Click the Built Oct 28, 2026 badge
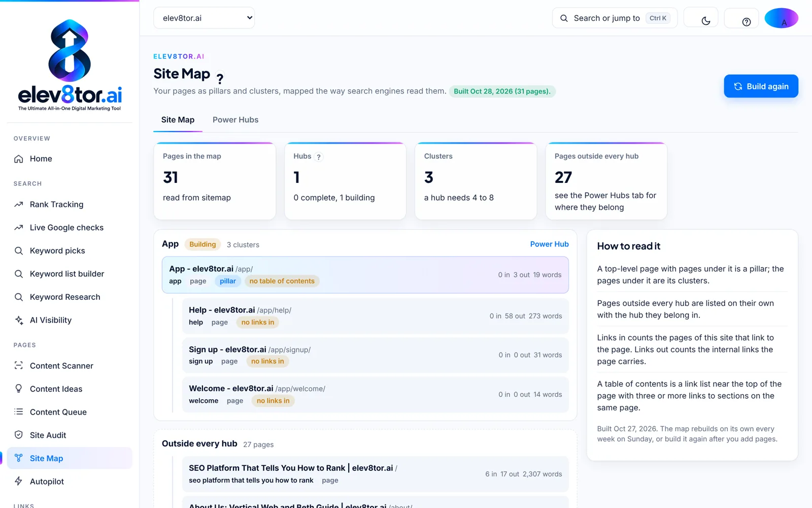Image resolution: width=812 pixels, height=508 pixels. (x=502, y=91)
